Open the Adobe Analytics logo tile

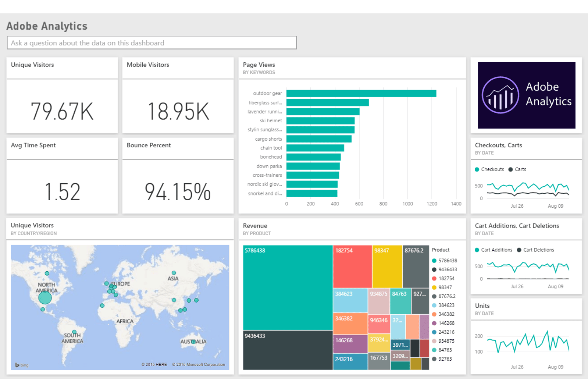[x=526, y=95]
